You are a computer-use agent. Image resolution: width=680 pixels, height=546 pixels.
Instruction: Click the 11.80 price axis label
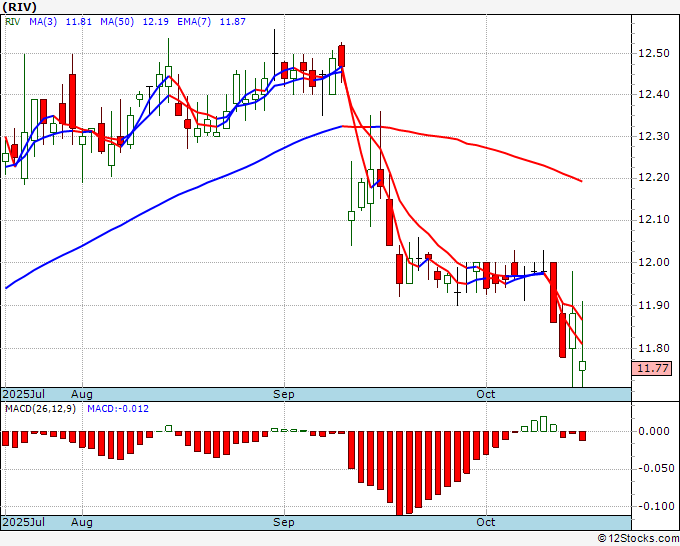(654, 348)
